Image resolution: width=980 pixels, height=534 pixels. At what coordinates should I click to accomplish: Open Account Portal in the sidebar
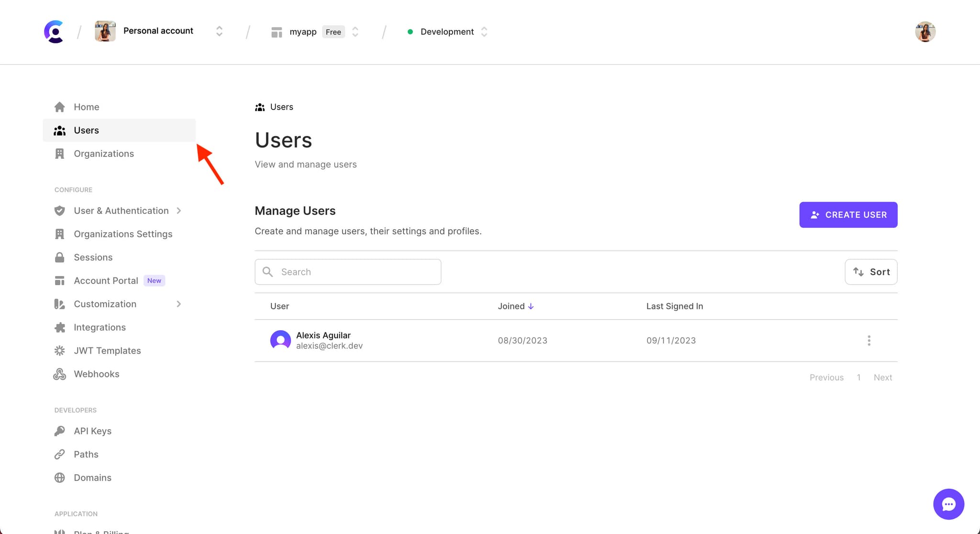pos(106,281)
